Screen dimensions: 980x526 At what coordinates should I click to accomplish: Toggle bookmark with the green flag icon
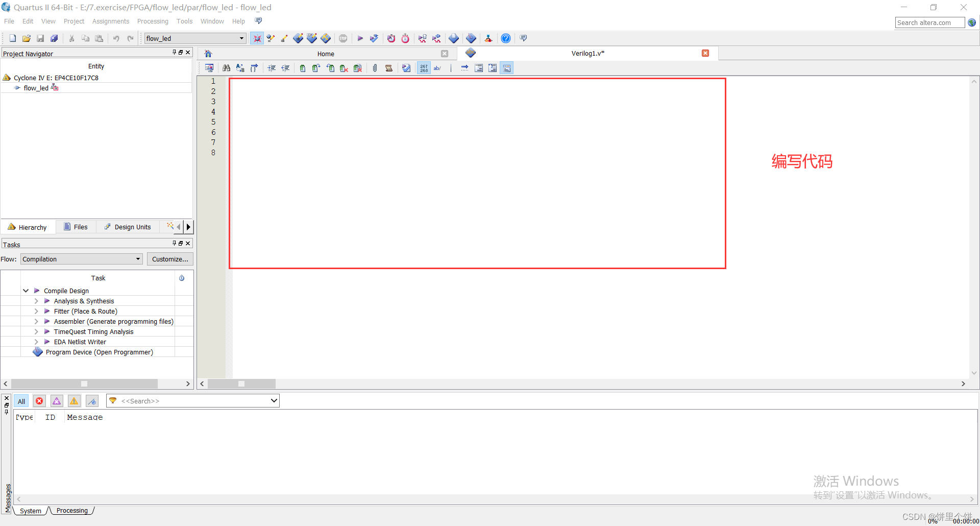coord(303,68)
